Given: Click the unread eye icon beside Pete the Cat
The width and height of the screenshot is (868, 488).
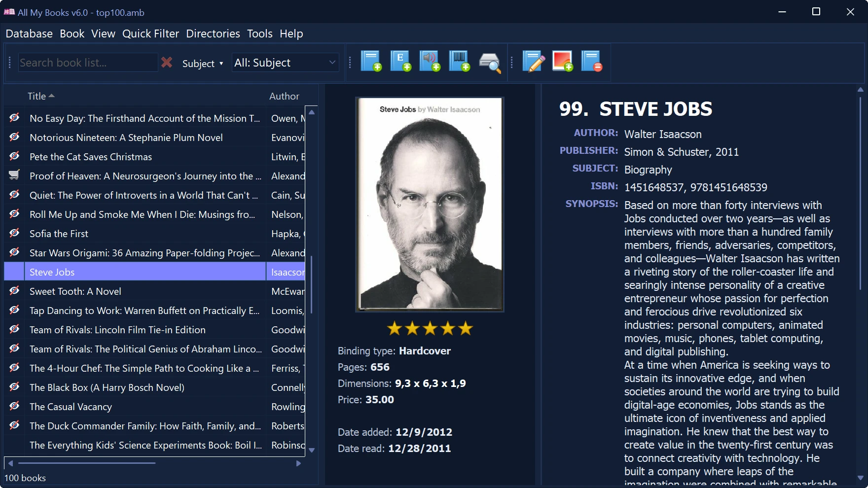Looking at the screenshot, I should point(14,156).
